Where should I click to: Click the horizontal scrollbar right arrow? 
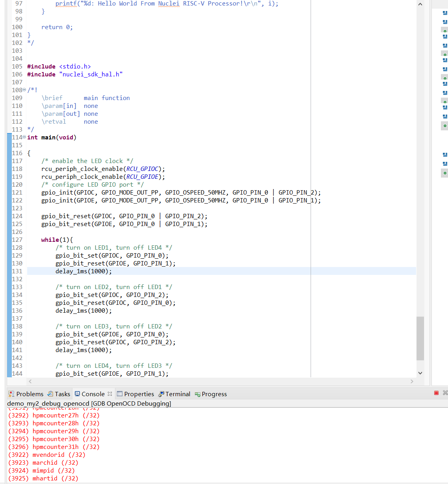[x=412, y=381]
